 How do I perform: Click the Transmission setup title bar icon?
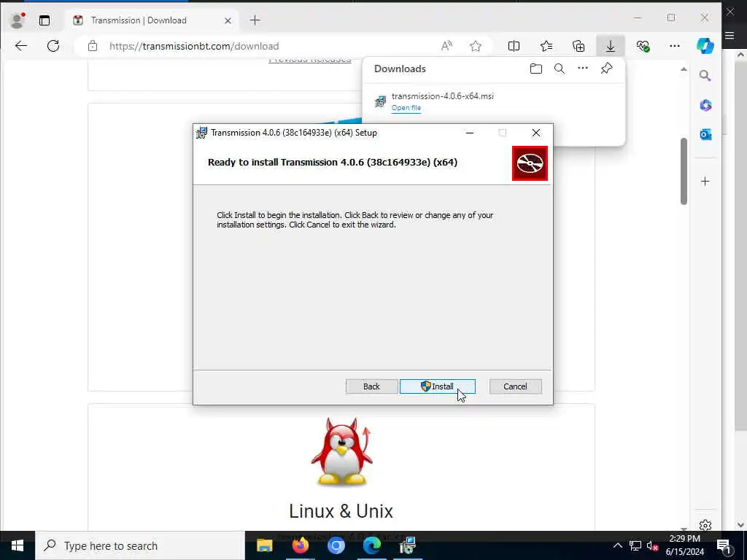(x=201, y=133)
